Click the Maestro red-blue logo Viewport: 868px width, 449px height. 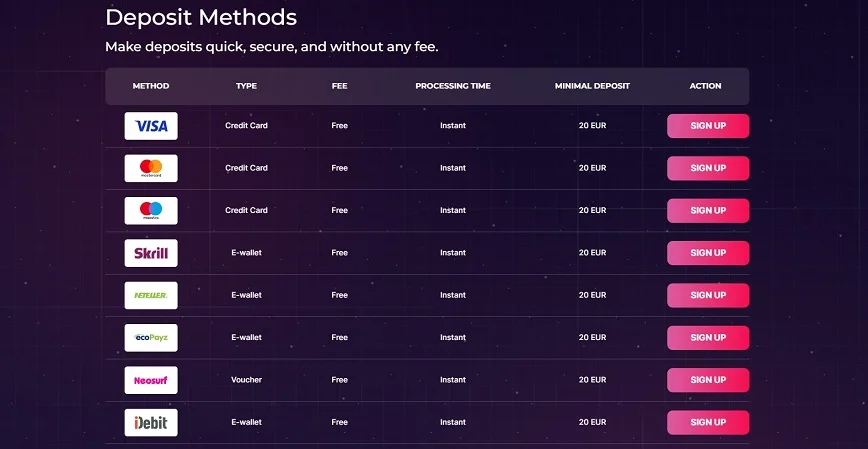pyautogui.click(x=151, y=211)
